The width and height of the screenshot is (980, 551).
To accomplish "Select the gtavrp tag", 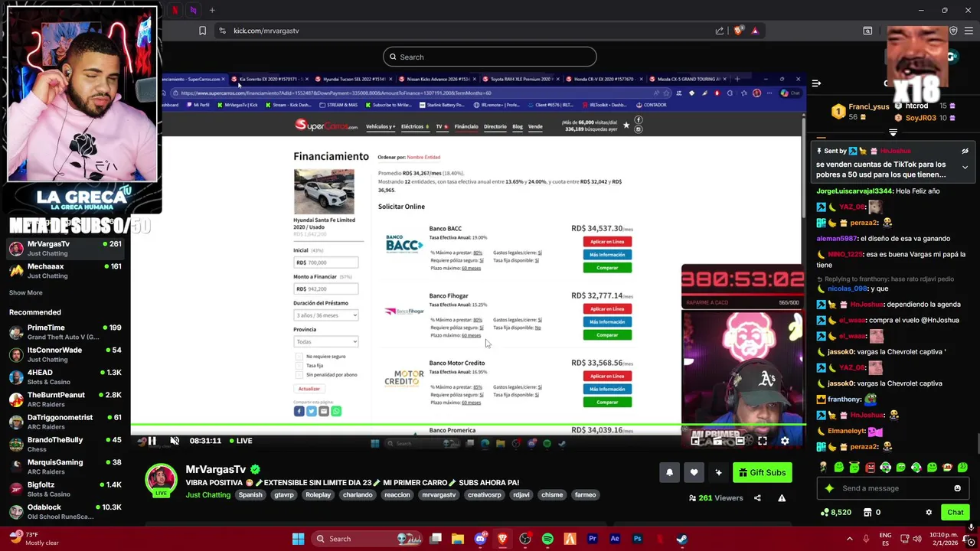I will click(x=284, y=495).
